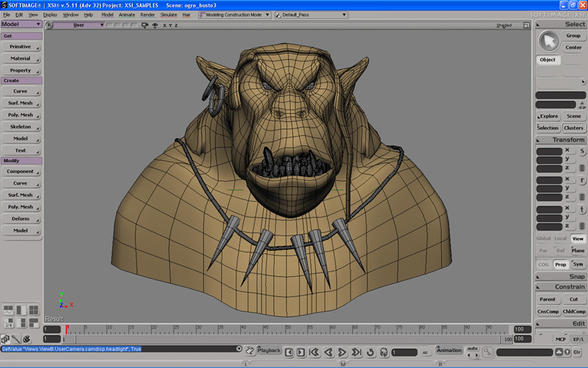This screenshot has width=588, height=368.
Task: Click the Select arrow tool icon
Action: (x=549, y=41)
